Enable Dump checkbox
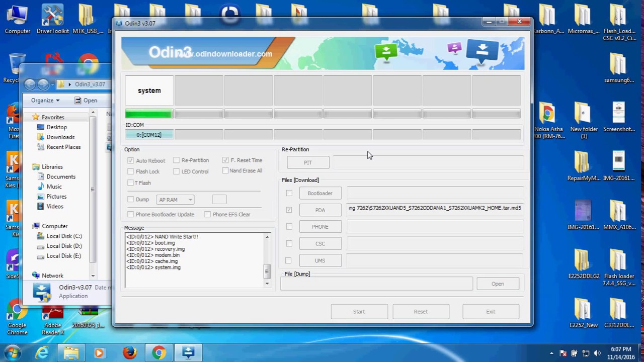This screenshot has height=362, width=644. tap(131, 200)
